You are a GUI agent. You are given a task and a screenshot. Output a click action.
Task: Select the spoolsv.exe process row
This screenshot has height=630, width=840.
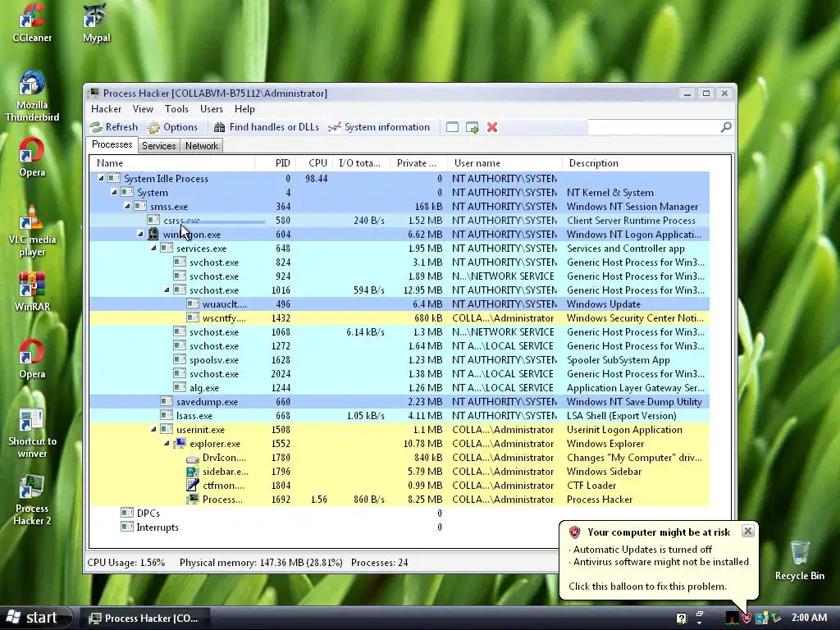[399, 359]
